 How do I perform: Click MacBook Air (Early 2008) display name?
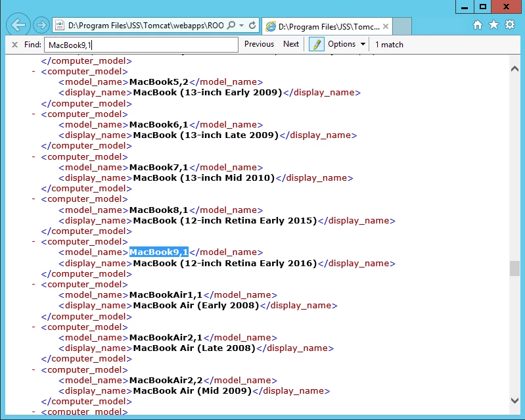click(x=196, y=306)
